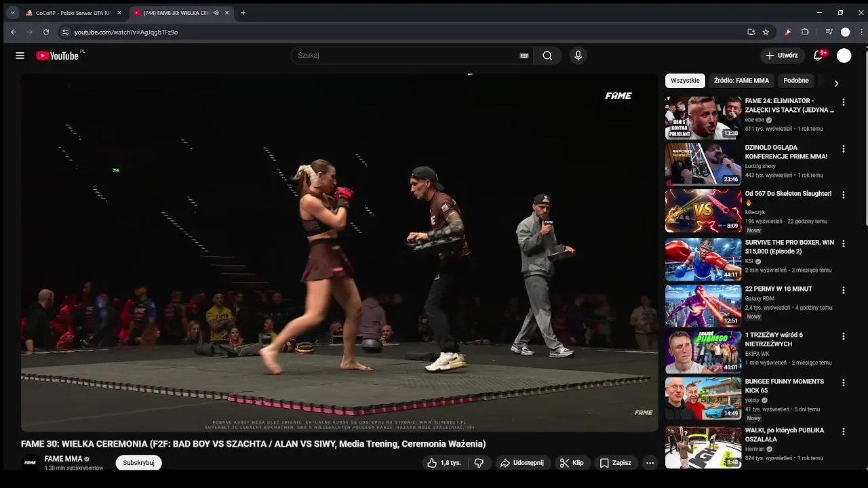Close the CoCoRP tab
The image size is (868, 488).
tap(119, 13)
